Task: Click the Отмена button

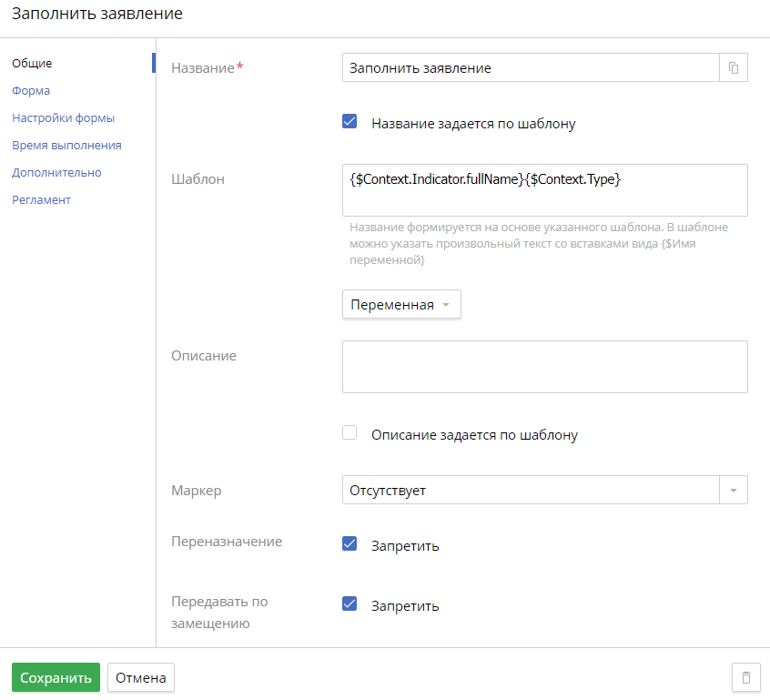Action: point(140,678)
